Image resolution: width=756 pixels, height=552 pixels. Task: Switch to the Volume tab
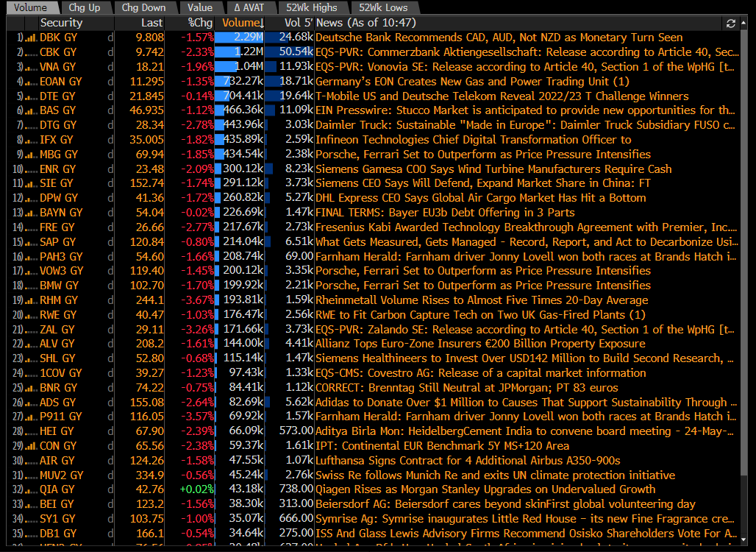[32, 7]
